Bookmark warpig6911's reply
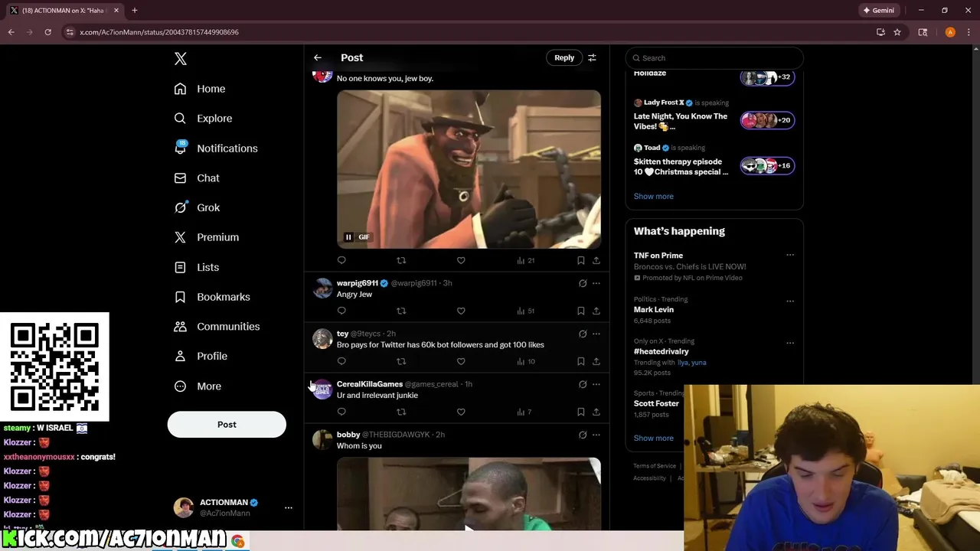The height and width of the screenshot is (551, 980). [x=581, y=311]
